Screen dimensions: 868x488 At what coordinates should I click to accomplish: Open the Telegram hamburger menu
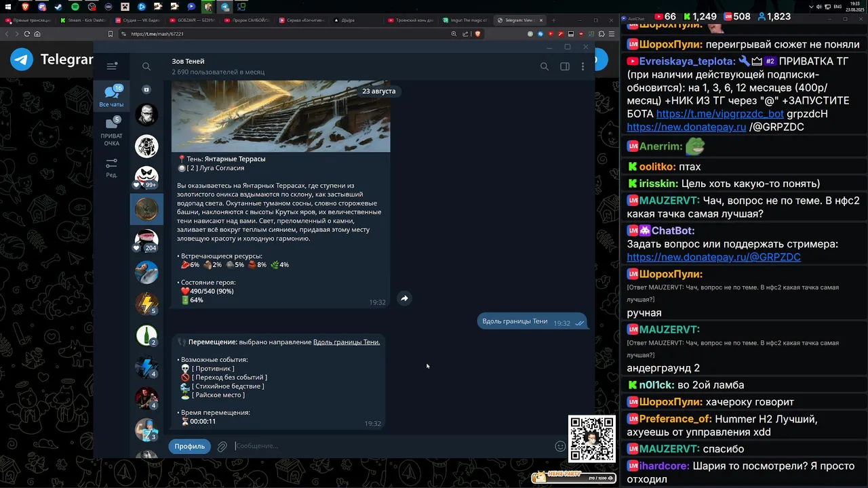(112, 66)
